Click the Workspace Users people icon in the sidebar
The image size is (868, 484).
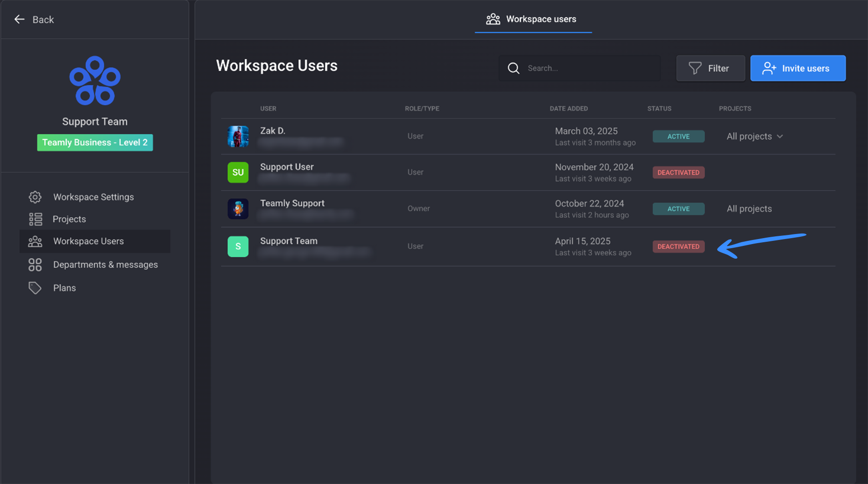click(35, 241)
